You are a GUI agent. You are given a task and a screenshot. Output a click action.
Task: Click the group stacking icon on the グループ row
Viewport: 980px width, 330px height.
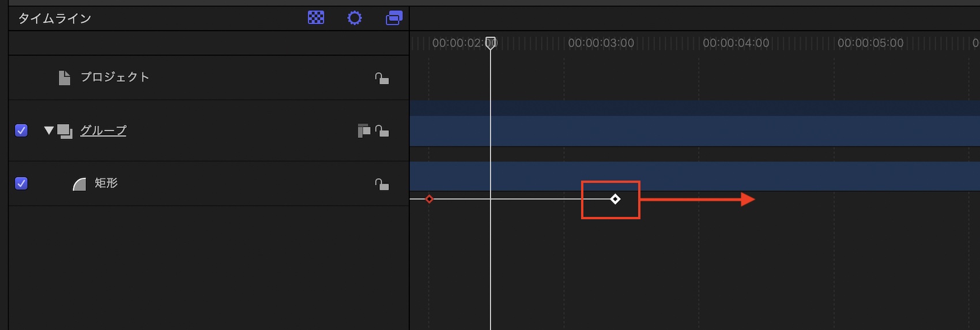(364, 131)
